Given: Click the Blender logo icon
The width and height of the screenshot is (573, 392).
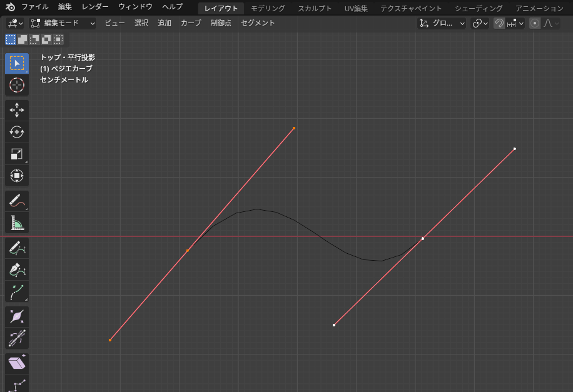Looking at the screenshot, I should (x=10, y=7).
